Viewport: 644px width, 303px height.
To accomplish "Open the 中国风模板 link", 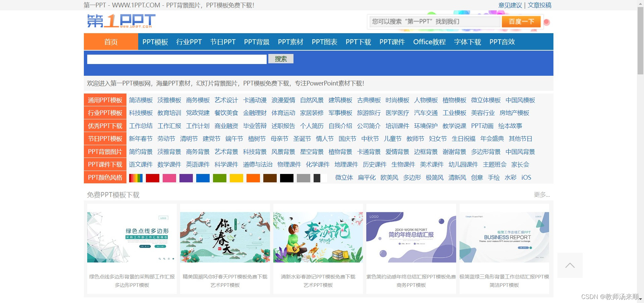I will point(520,100).
